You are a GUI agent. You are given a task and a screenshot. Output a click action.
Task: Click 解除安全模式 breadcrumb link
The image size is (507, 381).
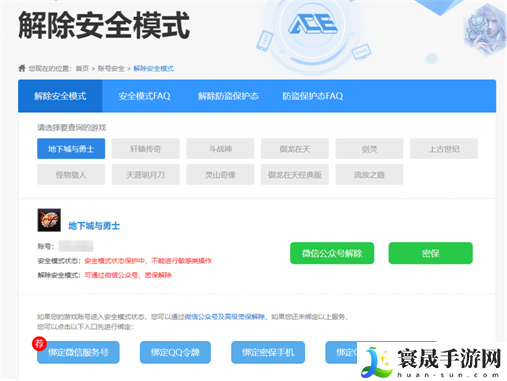pyautogui.click(x=154, y=69)
